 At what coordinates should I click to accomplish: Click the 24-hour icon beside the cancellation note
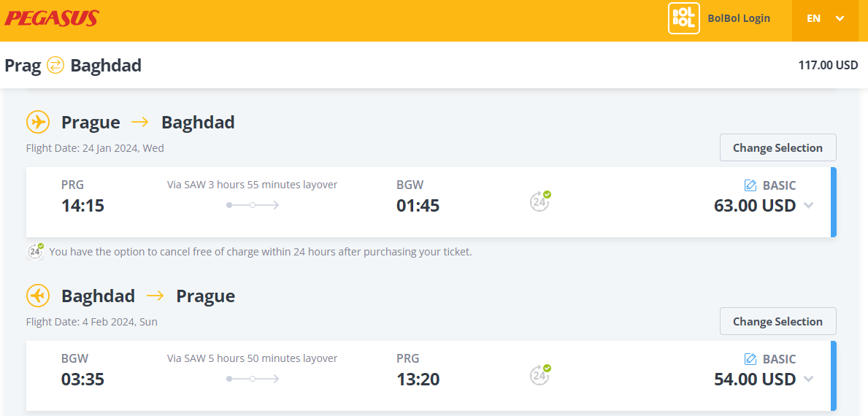pos(36,252)
